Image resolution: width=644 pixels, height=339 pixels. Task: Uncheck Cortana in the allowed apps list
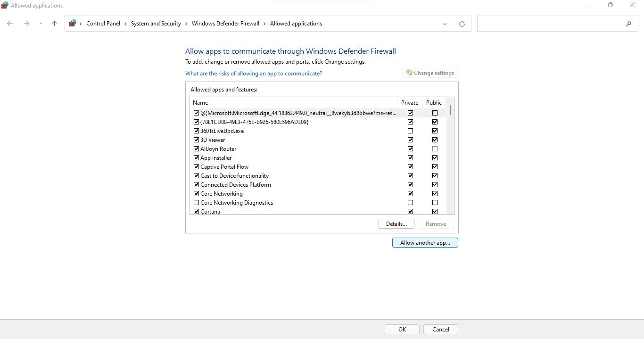tap(196, 211)
